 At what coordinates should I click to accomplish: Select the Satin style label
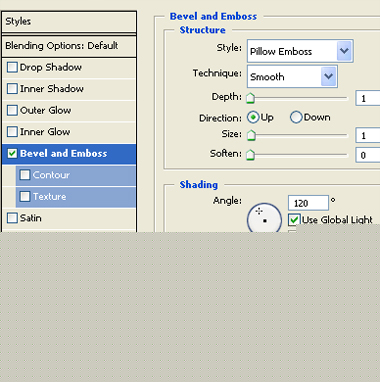[x=31, y=218]
